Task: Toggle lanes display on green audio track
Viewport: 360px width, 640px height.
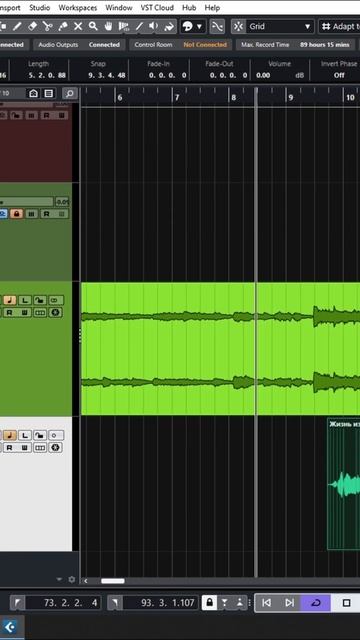Action: tap(40, 313)
